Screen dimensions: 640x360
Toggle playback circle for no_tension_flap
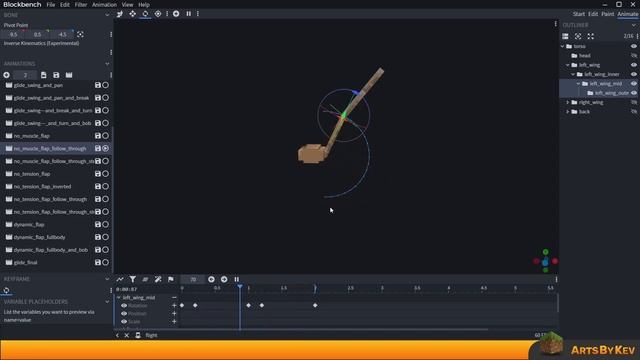[106, 174]
